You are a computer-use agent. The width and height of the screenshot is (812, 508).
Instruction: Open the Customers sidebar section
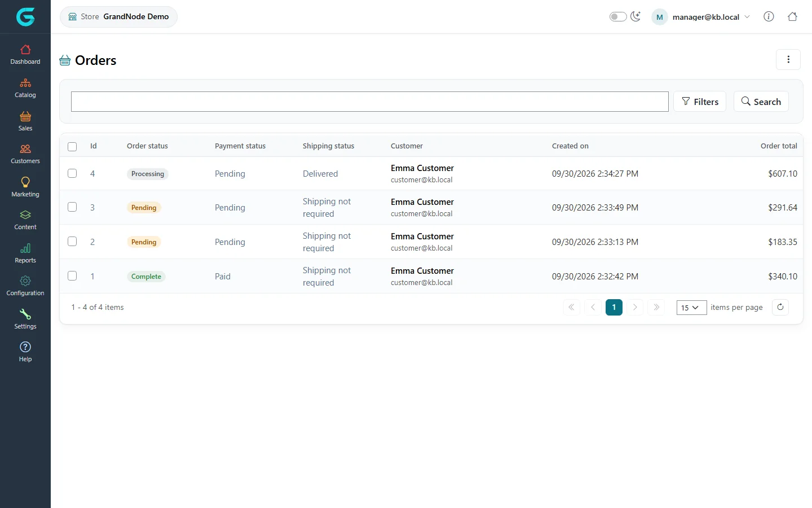(x=25, y=154)
